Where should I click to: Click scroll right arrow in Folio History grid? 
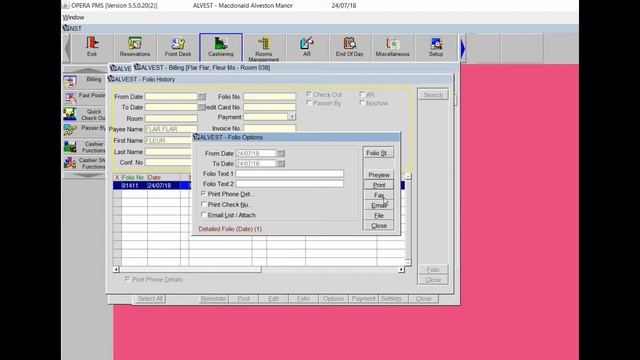pyautogui.click(x=401, y=269)
